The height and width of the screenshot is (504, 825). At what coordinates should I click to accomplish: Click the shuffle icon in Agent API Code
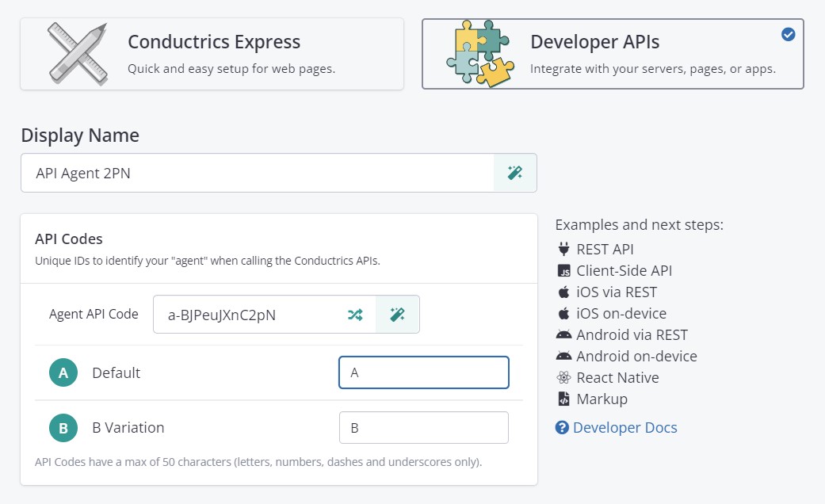tap(355, 315)
